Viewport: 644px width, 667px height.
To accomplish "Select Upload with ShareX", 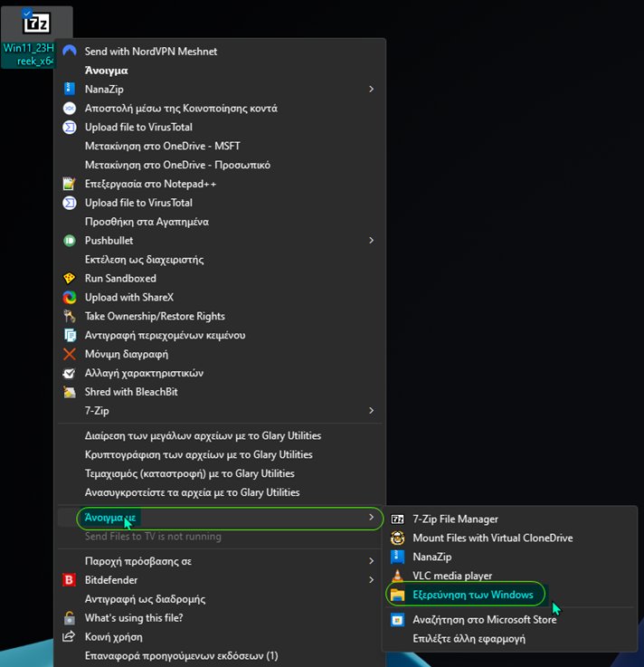I will point(129,297).
